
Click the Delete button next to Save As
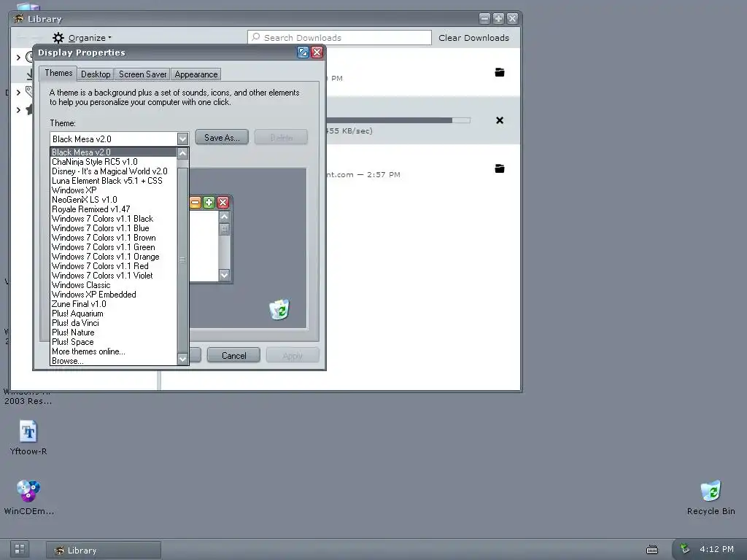tap(281, 137)
